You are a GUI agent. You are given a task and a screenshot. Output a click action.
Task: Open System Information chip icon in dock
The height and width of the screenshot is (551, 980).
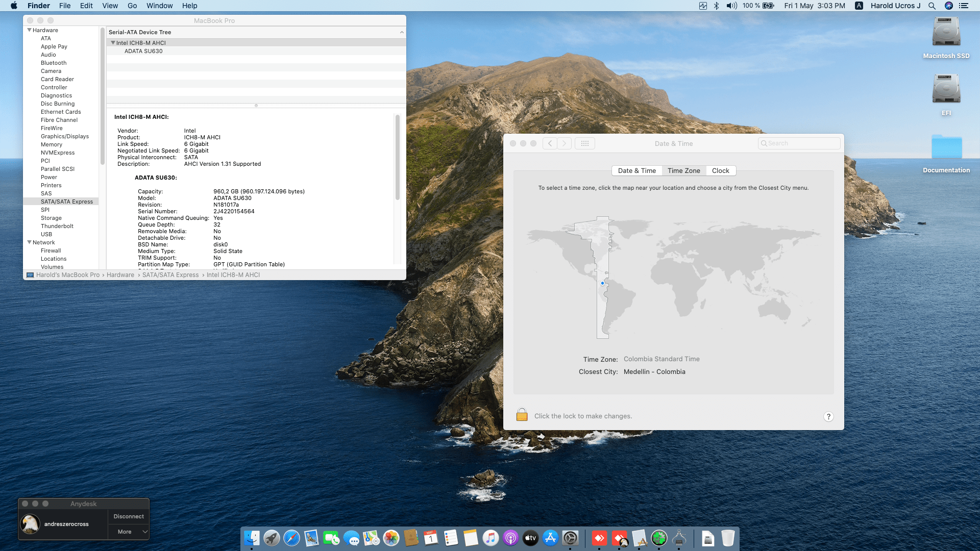(679, 538)
